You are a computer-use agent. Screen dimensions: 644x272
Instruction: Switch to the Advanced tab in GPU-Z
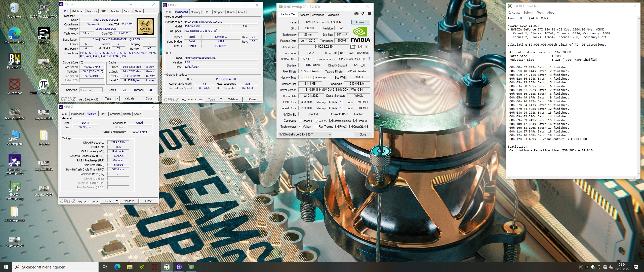click(318, 15)
